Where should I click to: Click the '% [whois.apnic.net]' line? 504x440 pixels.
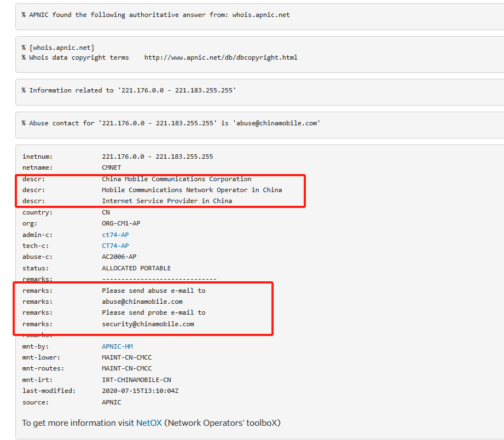pyautogui.click(x=58, y=48)
